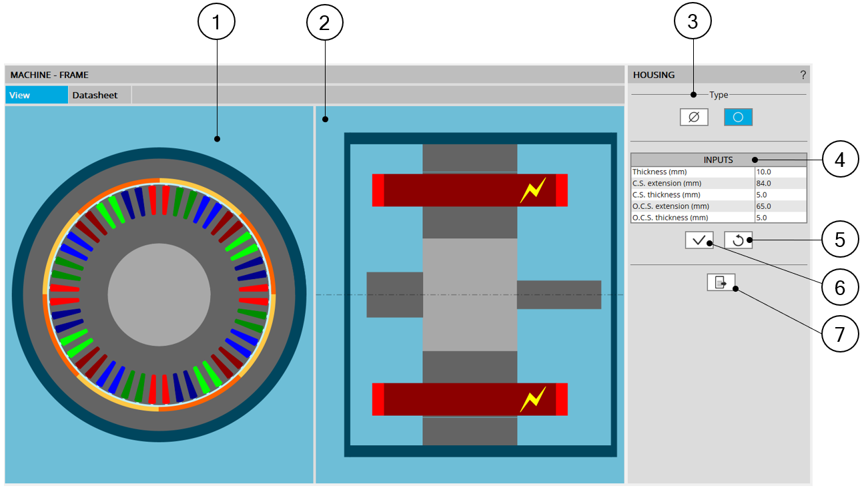This screenshot has width=868, height=490.
Task: Click the C.S. thickness value field
Action: coord(780,194)
